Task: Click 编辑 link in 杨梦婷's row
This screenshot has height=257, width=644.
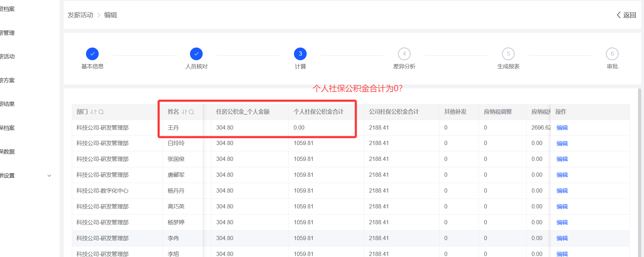Action: click(x=562, y=222)
